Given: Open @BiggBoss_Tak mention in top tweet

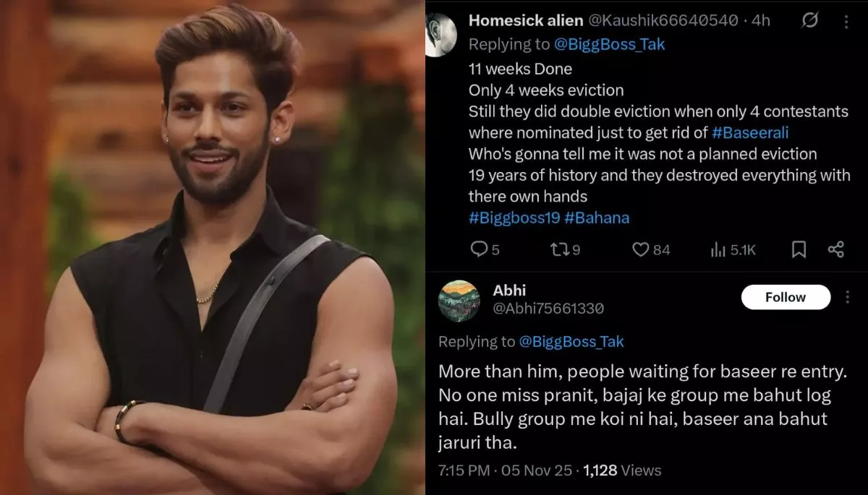Looking at the screenshot, I should click(609, 45).
